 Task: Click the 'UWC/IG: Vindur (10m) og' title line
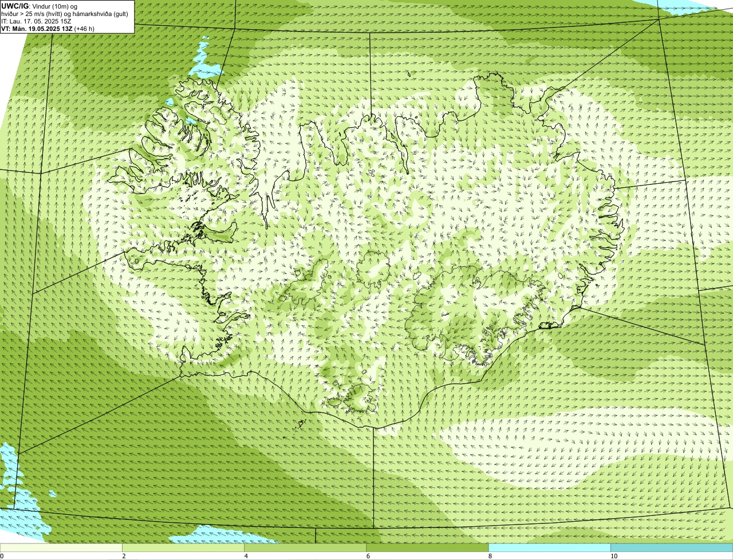coord(40,6)
